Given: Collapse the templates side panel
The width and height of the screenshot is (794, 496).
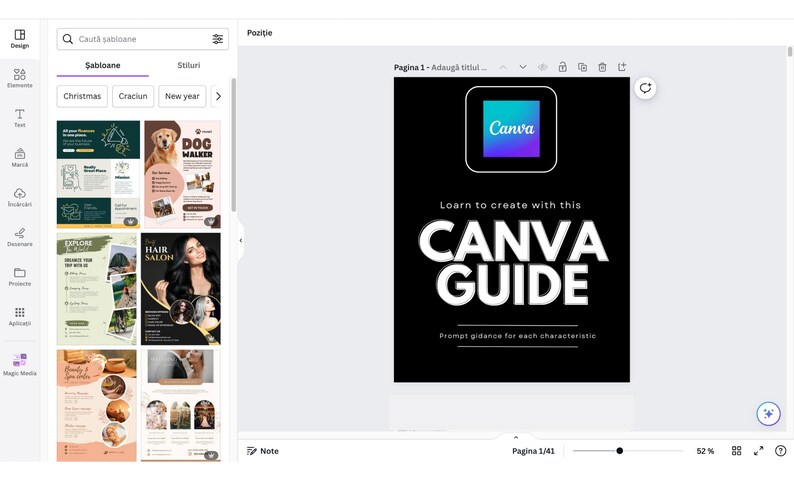Looking at the screenshot, I should (241, 241).
